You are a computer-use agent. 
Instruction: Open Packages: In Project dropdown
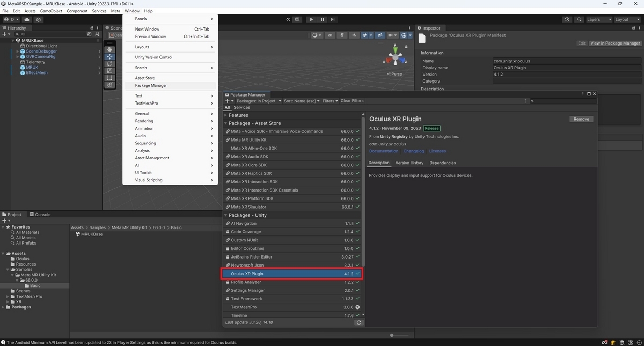pos(259,101)
